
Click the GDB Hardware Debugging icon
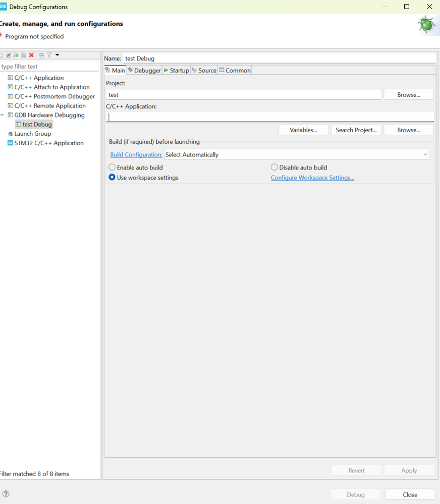(x=10, y=115)
